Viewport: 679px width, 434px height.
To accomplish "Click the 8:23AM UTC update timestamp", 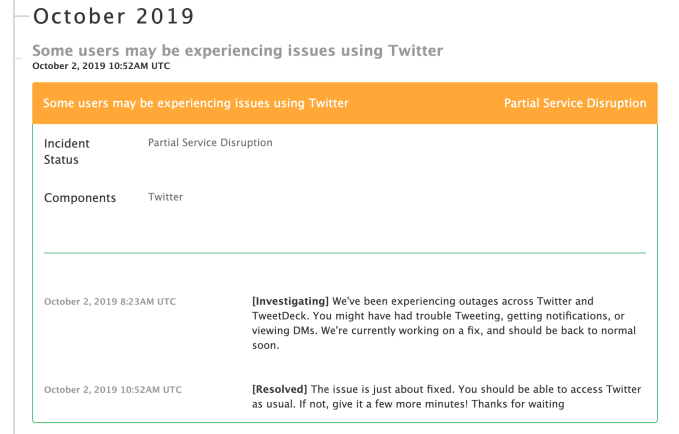I will tap(110, 301).
